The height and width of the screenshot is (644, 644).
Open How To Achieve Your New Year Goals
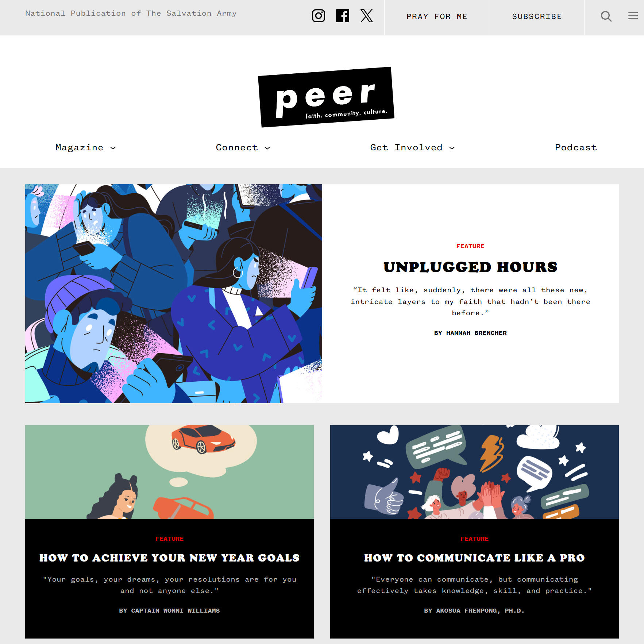[x=169, y=558]
